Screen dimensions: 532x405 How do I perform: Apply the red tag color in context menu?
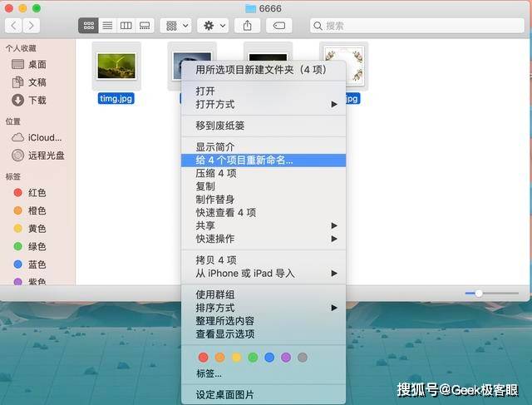(x=203, y=357)
